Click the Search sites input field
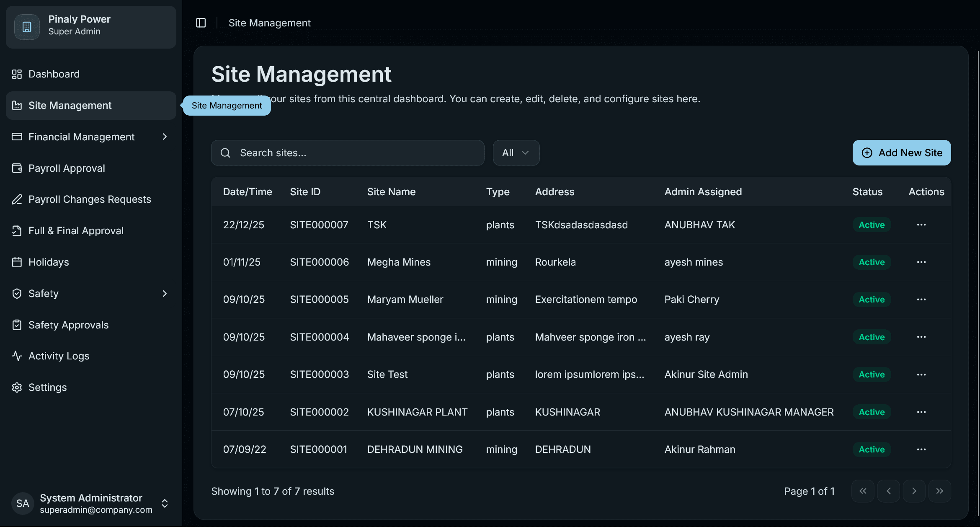The height and width of the screenshot is (527, 980). (x=348, y=153)
